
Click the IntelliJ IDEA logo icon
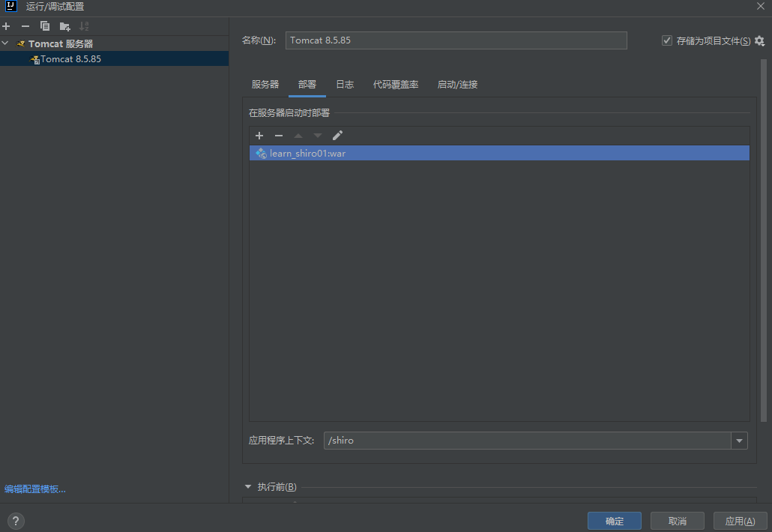pos(10,7)
